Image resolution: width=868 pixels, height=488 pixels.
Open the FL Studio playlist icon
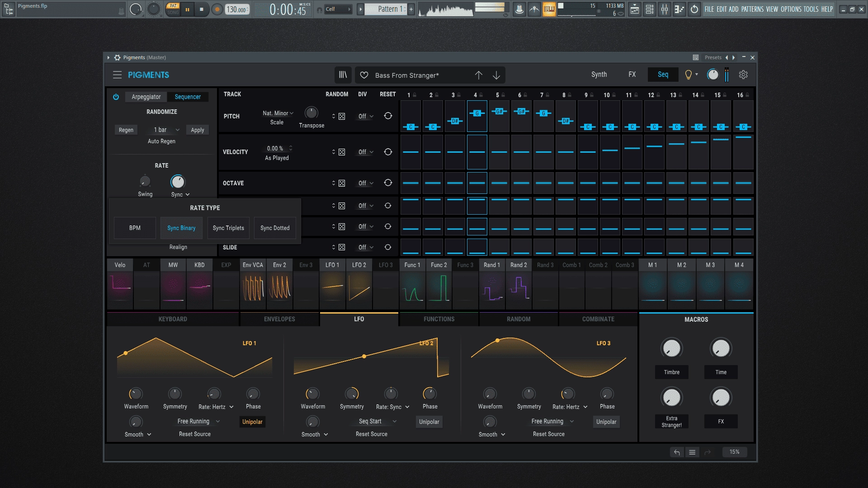[635, 9]
